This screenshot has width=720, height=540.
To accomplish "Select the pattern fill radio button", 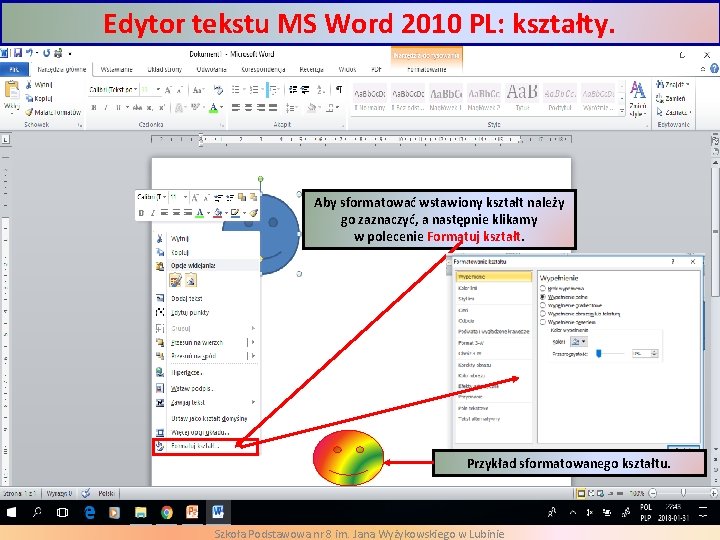I will click(x=543, y=322).
